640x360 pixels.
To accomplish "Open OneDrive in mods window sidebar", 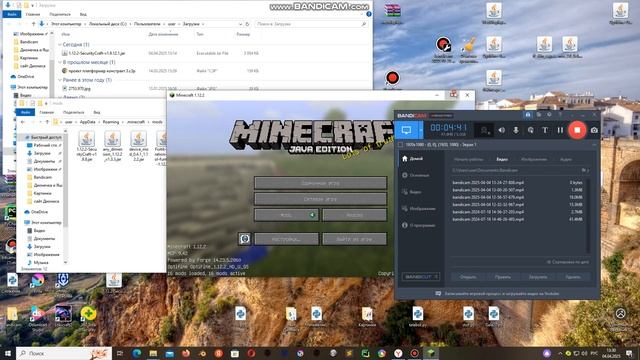I will (x=36, y=212).
